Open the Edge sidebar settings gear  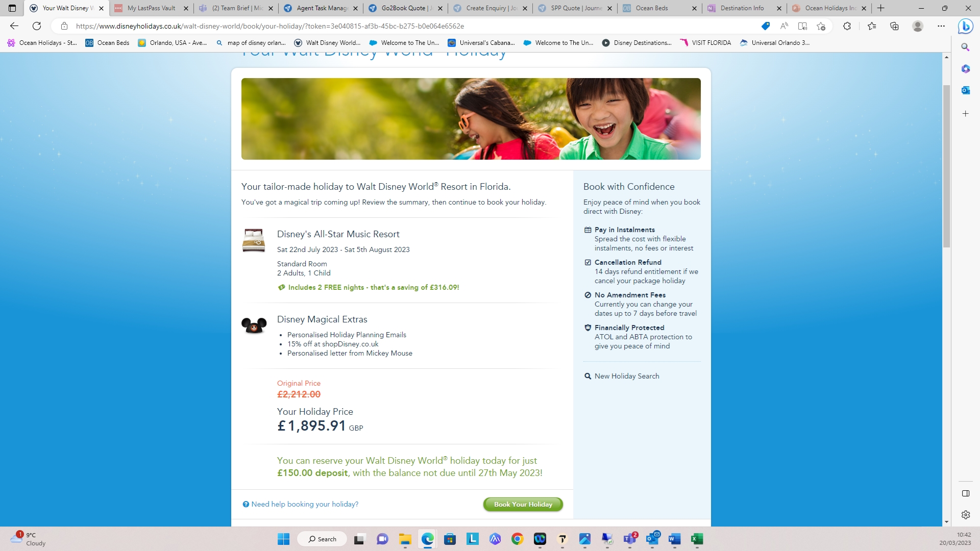(x=965, y=515)
